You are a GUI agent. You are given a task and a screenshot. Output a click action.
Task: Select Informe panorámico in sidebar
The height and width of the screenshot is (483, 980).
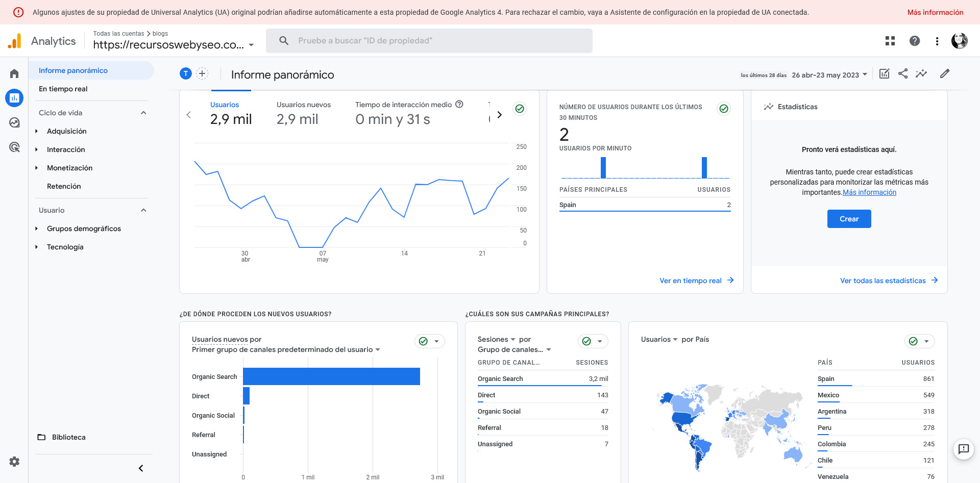[x=91, y=70]
